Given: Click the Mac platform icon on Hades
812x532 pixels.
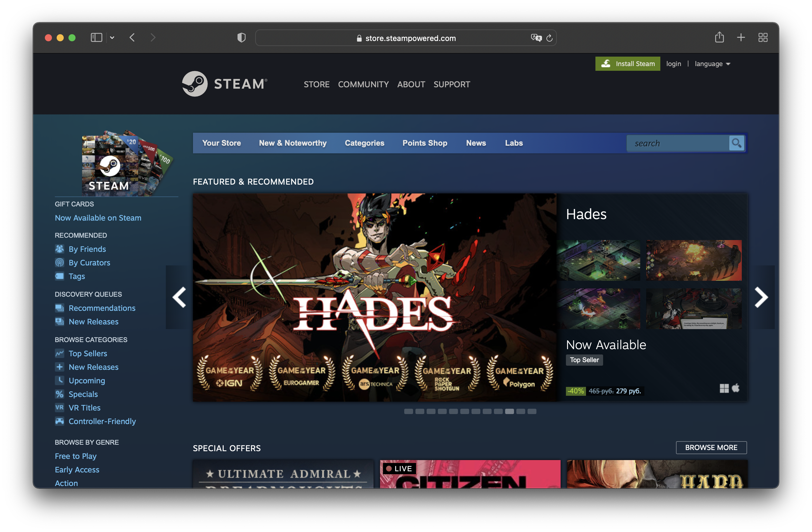Looking at the screenshot, I should tap(736, 389).
